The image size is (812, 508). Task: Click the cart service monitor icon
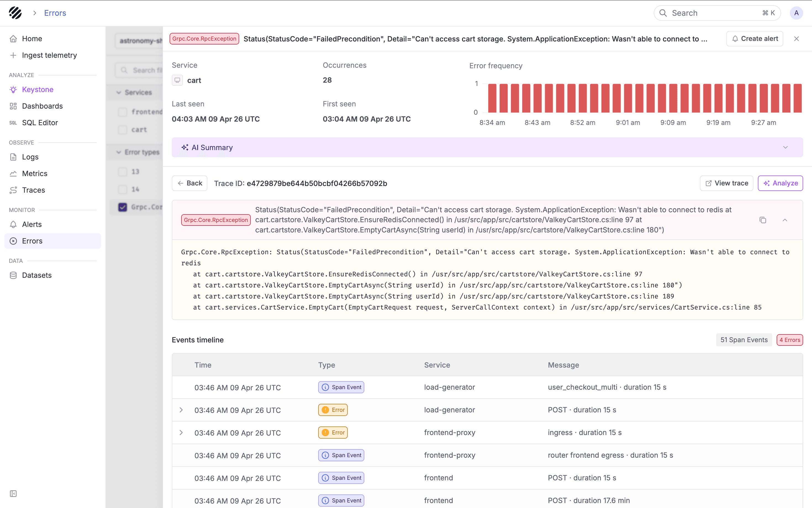177,80
